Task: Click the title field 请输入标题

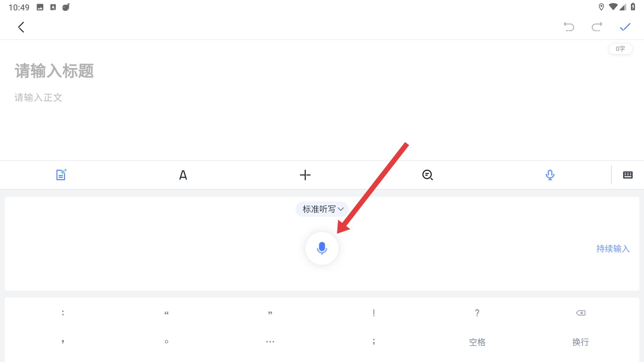Action: coord(54,71)
